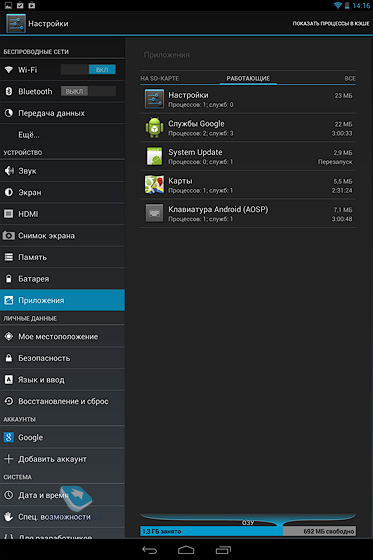The width and height of the screenshot is (373, 560).
Task: Tap Добавить аккаунт
Action: click(x=63, y=459)
